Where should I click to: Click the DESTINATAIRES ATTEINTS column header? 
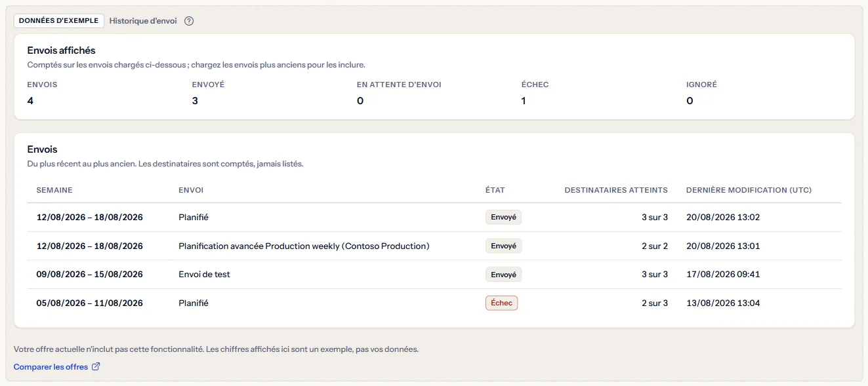(616, 190)
